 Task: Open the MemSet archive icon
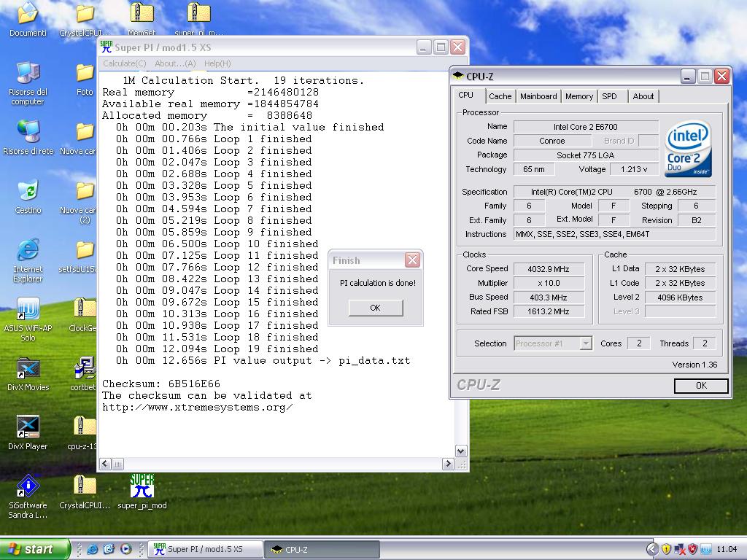[x=142, y=19]
